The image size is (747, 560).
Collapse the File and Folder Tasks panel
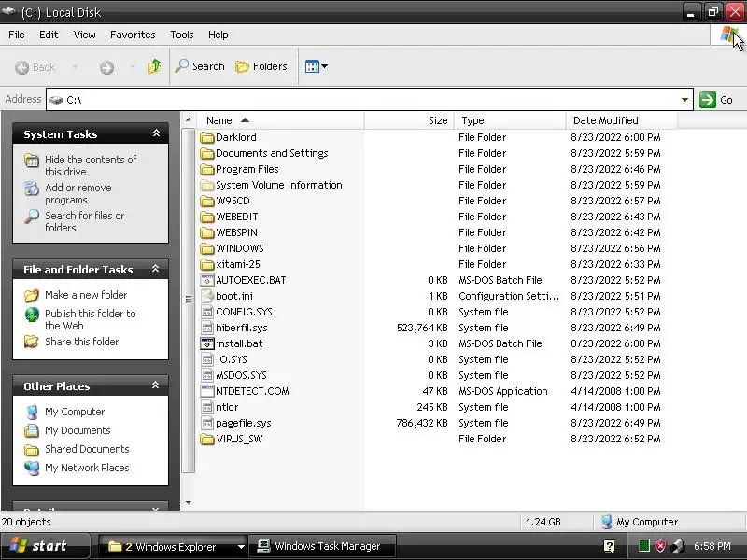point(156,269)
